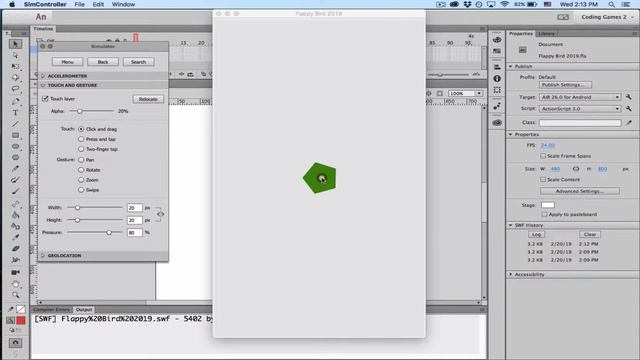Image resolution: width=640 pixels, height=360 pixels.
Task: Select Two-finger tap touch option
Action: (81, 149)
